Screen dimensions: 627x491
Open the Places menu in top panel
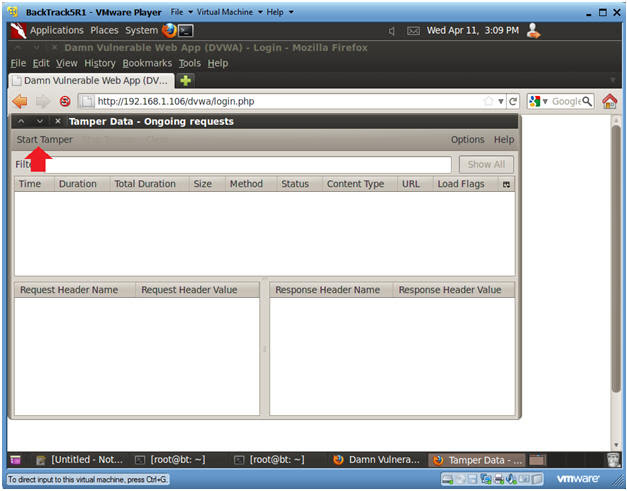coord(104,30)
